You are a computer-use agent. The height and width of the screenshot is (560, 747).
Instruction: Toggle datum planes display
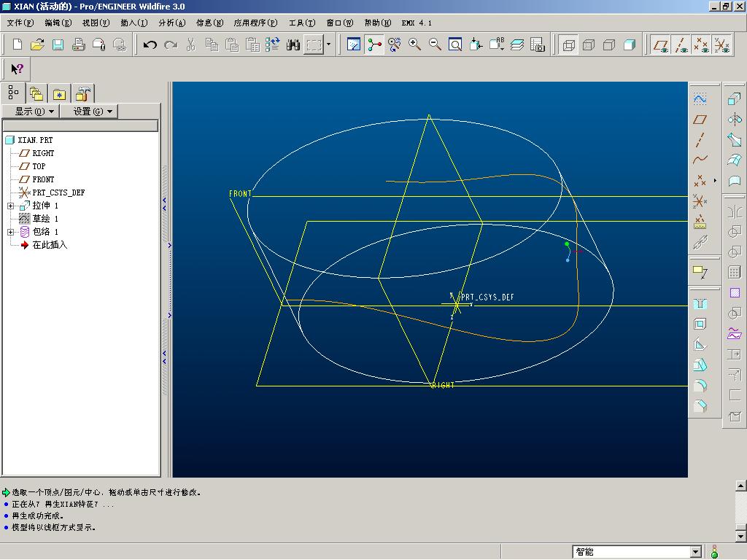(x=661, y=44)
